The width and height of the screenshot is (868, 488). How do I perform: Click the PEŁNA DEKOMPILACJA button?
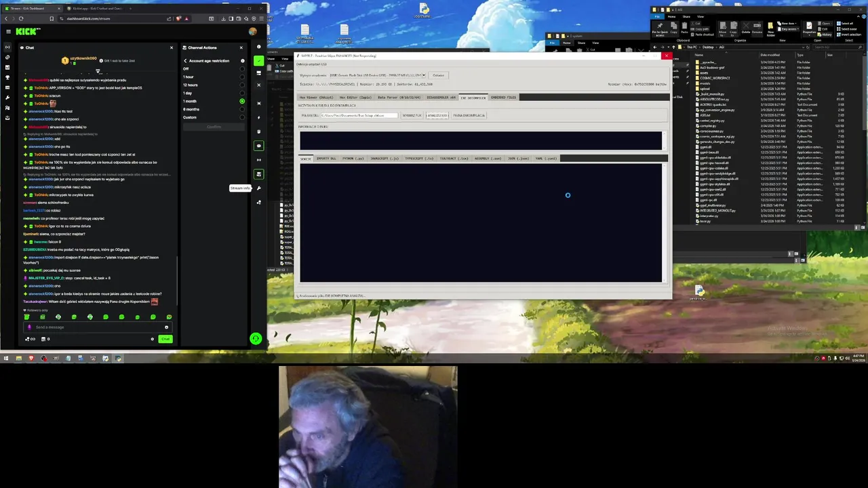(x=469, y=115)
